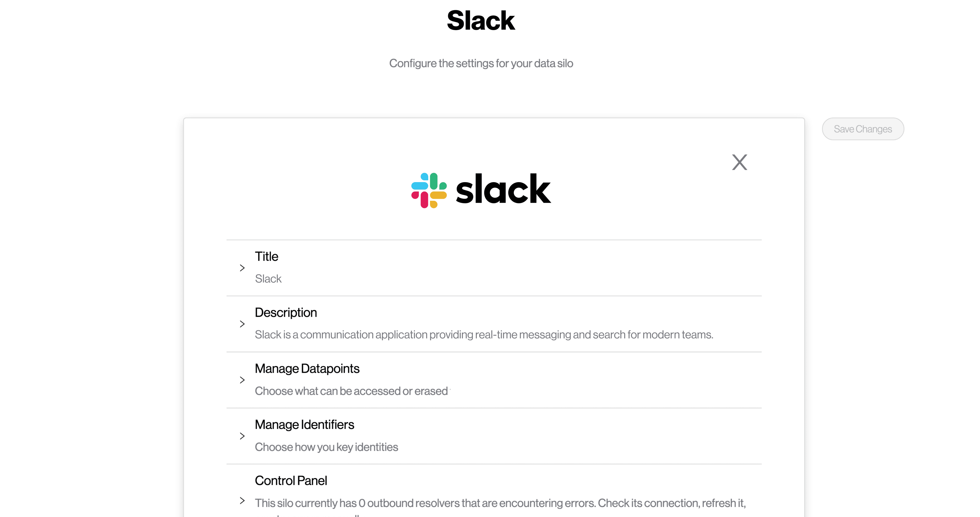This screenshot has height=517, width=980.
Task: Click the Choose how you key identities text
Action: coord(326,447)
